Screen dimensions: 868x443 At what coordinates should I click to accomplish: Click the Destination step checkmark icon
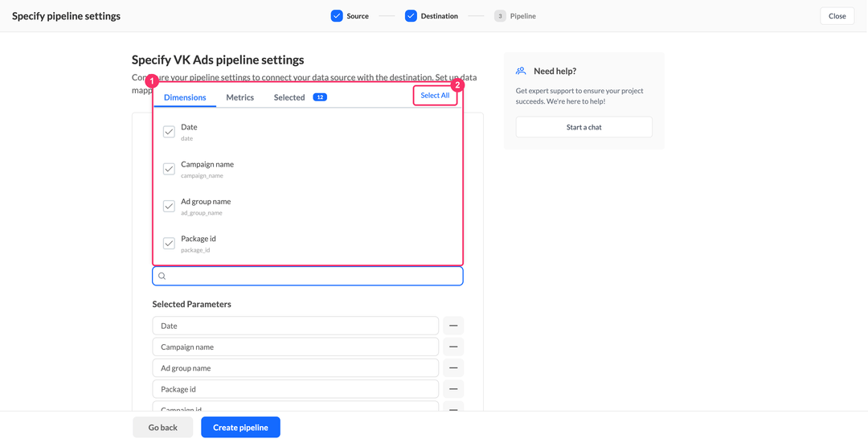[x=411, y=16]
